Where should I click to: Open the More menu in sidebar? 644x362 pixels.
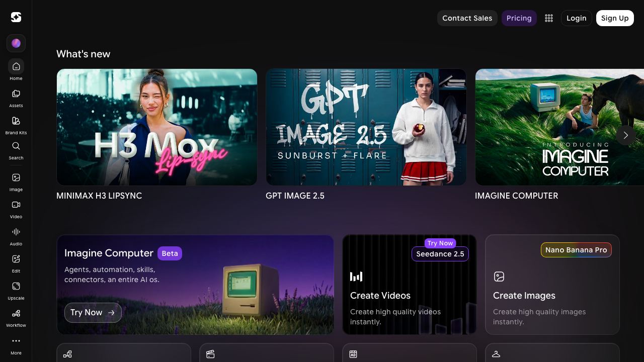[16, 345]
